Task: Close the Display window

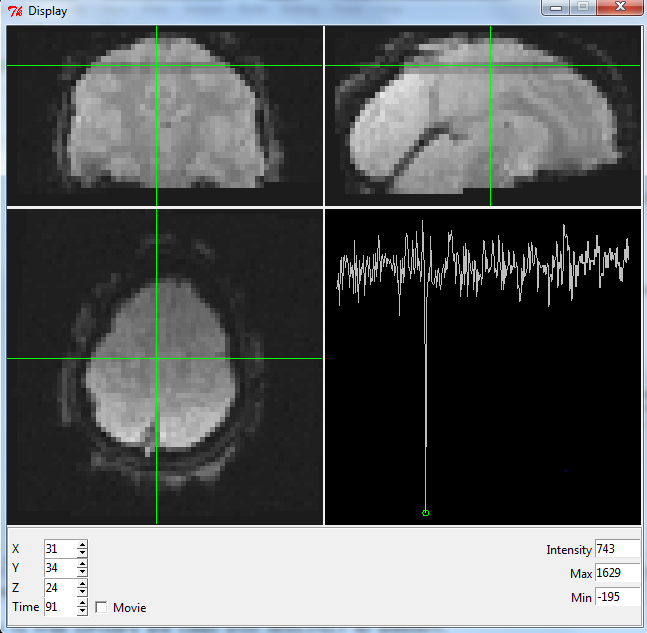Action: 620,7
